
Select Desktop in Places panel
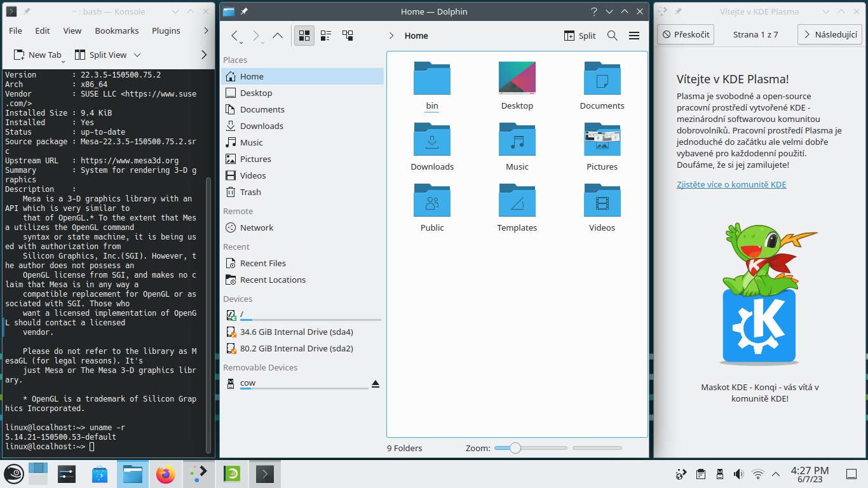[302, 93]
